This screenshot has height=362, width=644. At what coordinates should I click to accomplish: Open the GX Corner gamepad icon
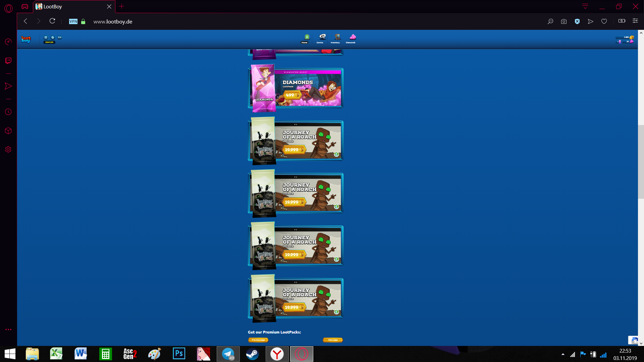tap(25, 6)
